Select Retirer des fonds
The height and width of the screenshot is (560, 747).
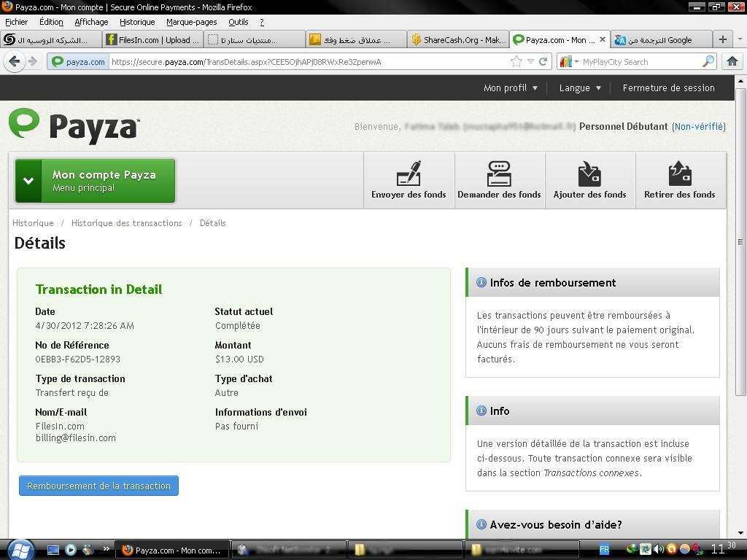tap(680, 180)
